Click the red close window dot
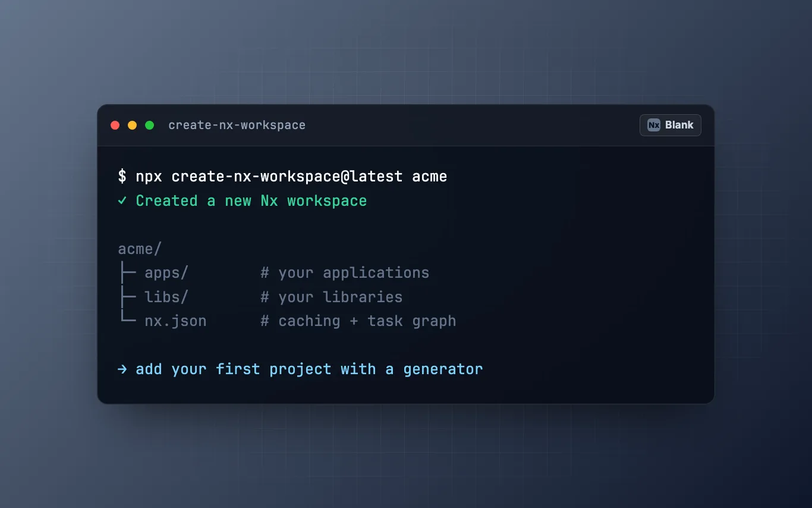The image size is (812, 508). (x=115, y=126)
